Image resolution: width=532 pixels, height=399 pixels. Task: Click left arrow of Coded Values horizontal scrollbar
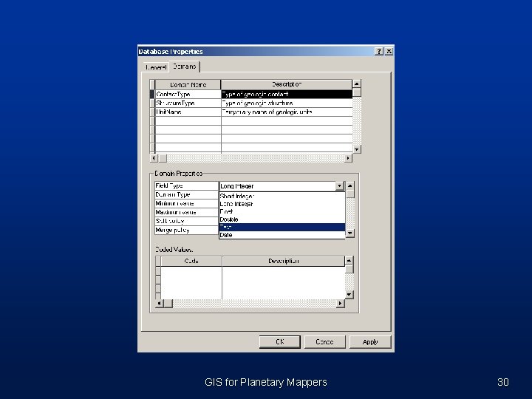pos(159,304)
